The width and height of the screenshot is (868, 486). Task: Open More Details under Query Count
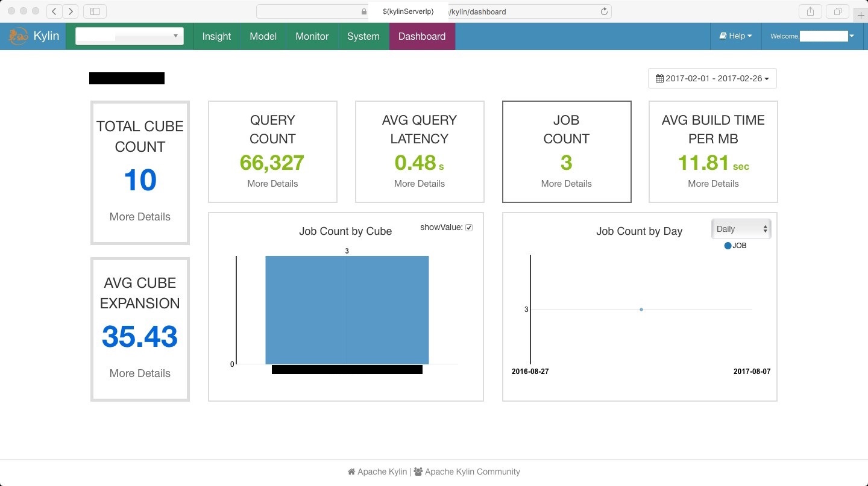[272, 184]
